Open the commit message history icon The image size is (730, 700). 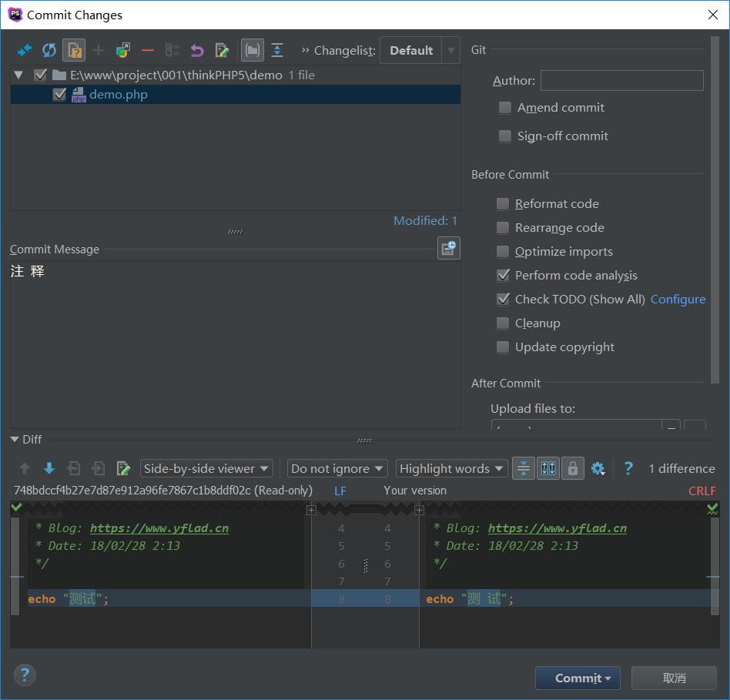(x=448, y=248)
